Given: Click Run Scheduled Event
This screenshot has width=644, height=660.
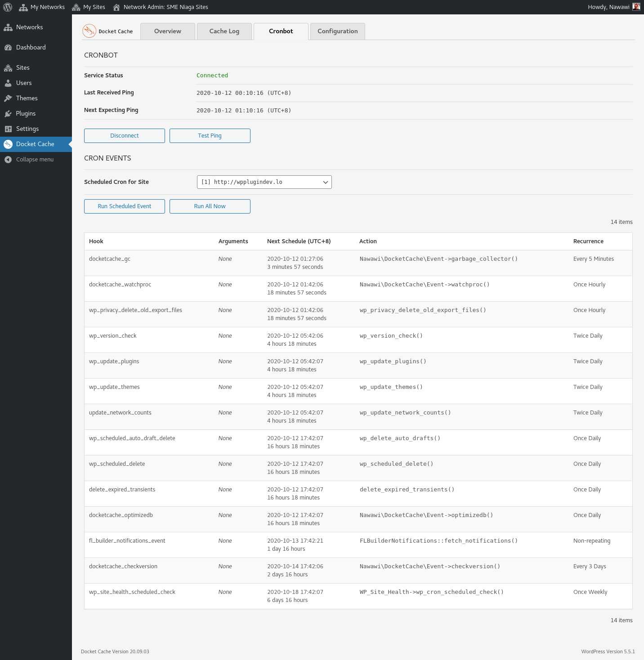Looking at the screenshot, I should click(124, 206).
